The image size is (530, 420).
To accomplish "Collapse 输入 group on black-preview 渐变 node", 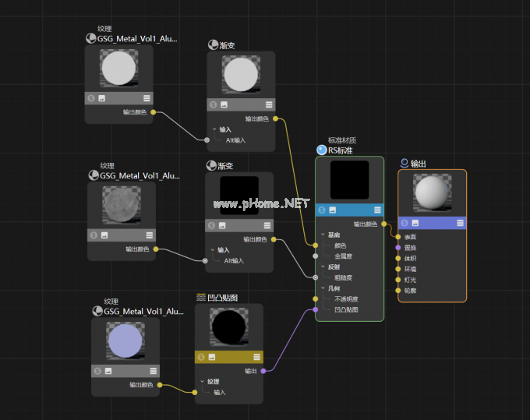I will (213, 249).
